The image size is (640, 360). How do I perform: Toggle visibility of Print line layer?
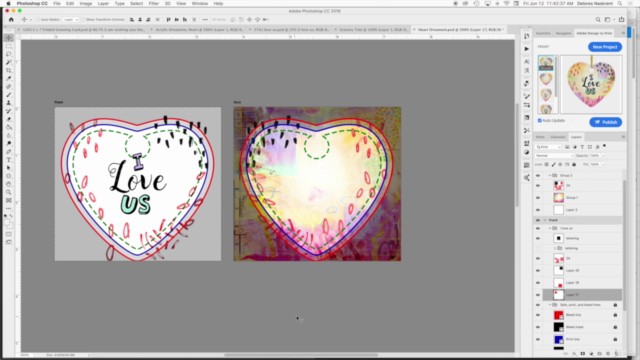click(x=538, y=339)
